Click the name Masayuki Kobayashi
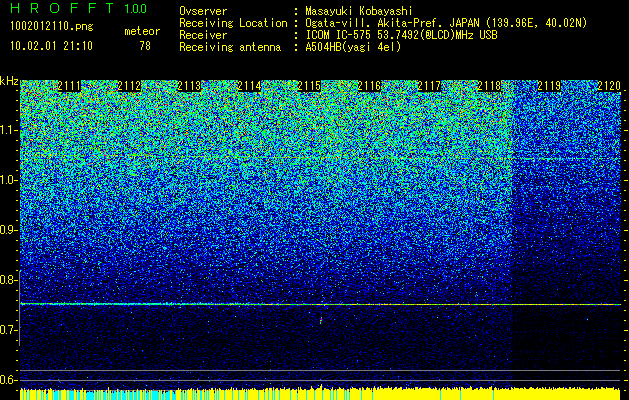The width and height of the screenshot is (629, 400). click(x=359, y=11)
